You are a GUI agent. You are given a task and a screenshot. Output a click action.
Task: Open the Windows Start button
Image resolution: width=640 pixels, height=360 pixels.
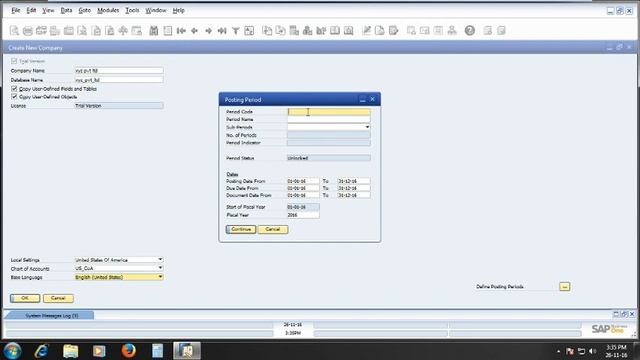point(12,351)
